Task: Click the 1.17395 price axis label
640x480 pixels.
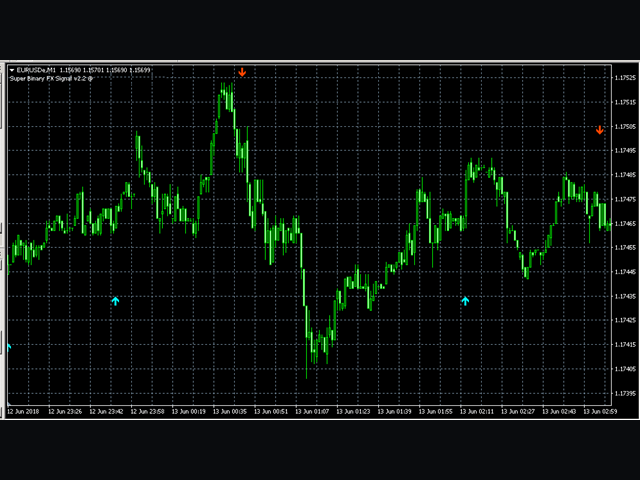Action: 625,393
